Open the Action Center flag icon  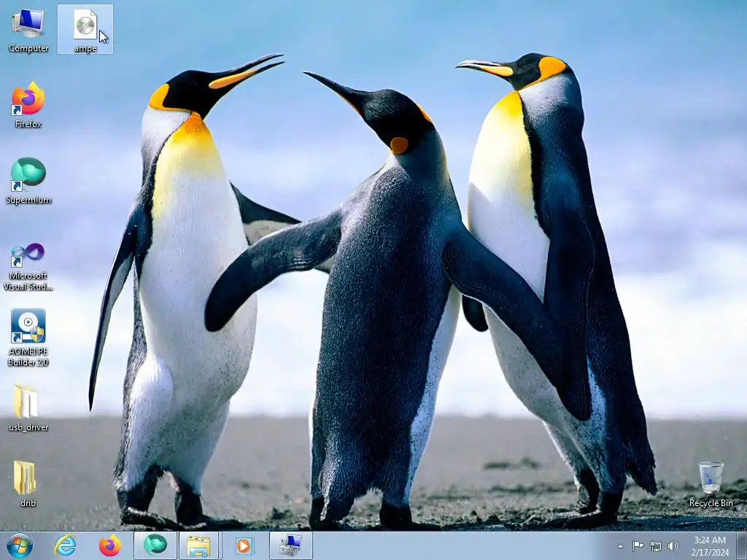pyautogui.click(x=638, y=546)
